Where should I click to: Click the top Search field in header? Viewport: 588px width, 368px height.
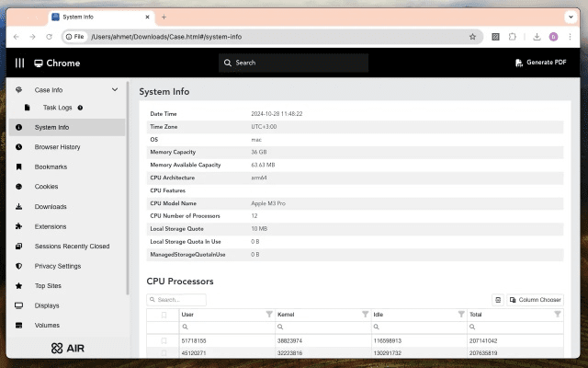tap(294, 63)
